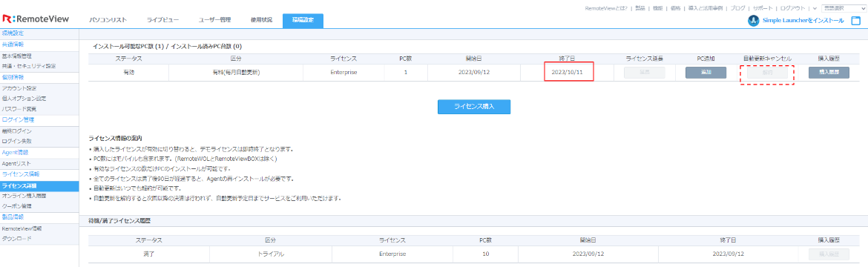Click the 有効 status cell
868x267 pixels.
click(x=128, y=73)
